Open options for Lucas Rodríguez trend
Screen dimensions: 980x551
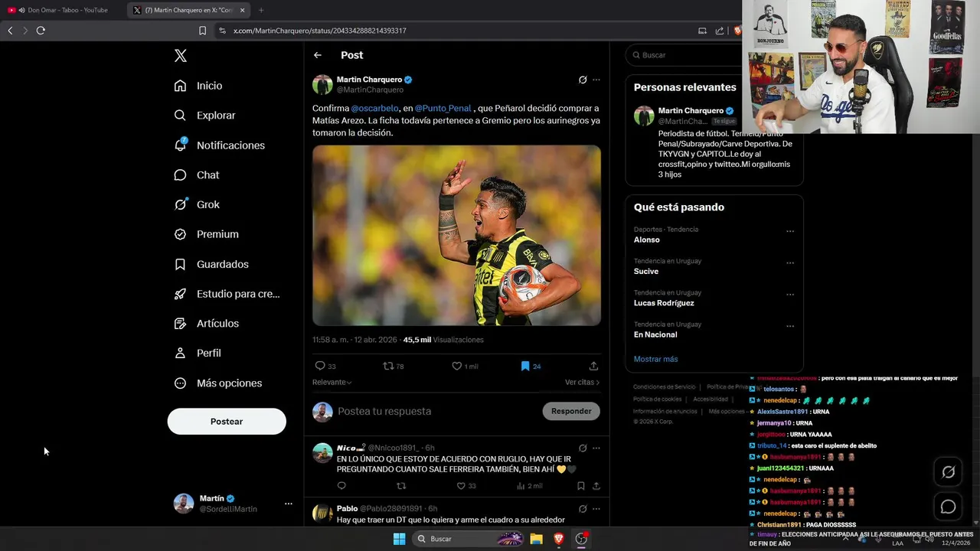tap(790, 295)
